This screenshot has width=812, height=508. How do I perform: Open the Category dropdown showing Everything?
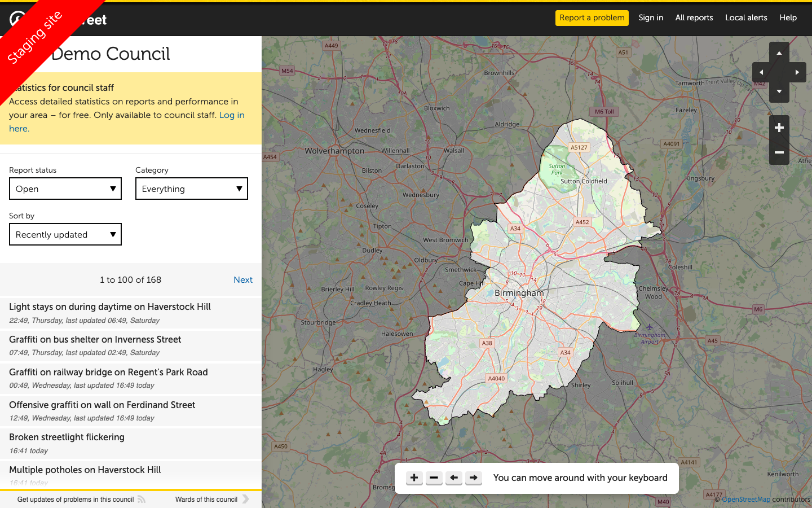tap(191, 188)
